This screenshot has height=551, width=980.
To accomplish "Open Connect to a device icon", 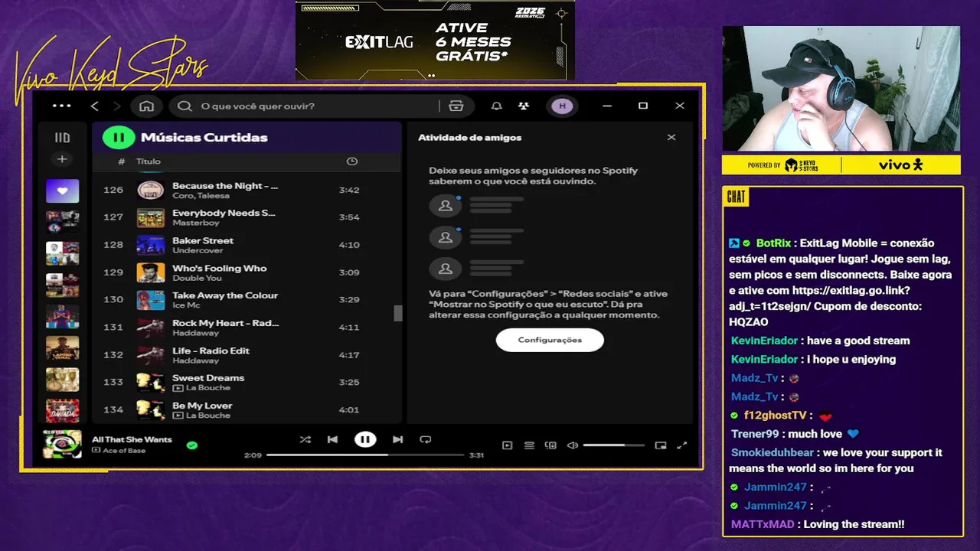I will coord(550,445).
